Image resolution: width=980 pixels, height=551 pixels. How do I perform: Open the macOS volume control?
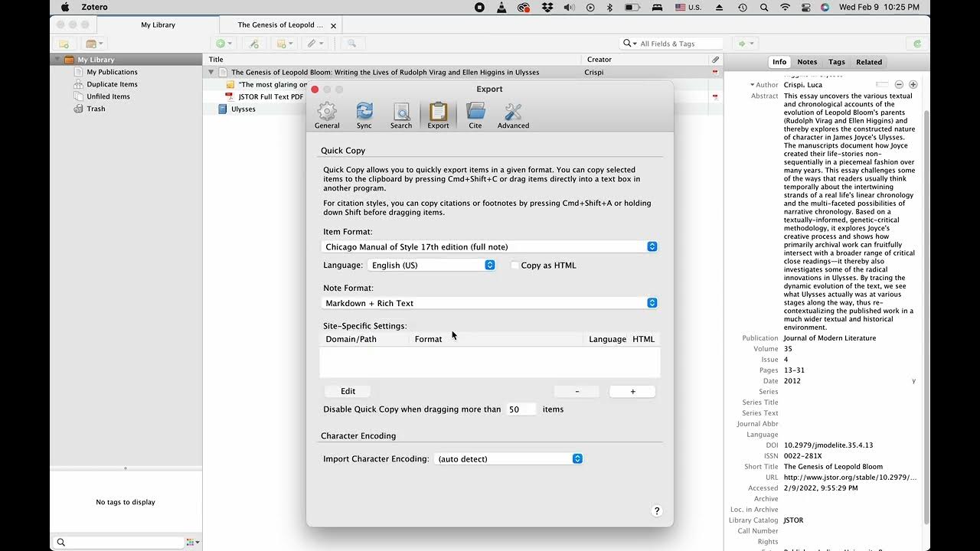pos(569,7)
